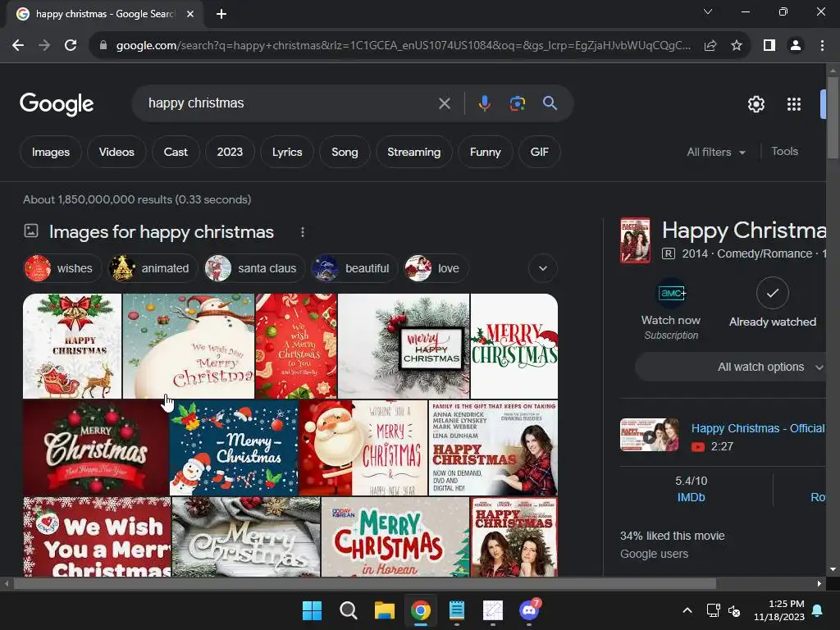Open Discord from taskbar
The width and height of the screenshot is (840, 630).
click(529, 610)
